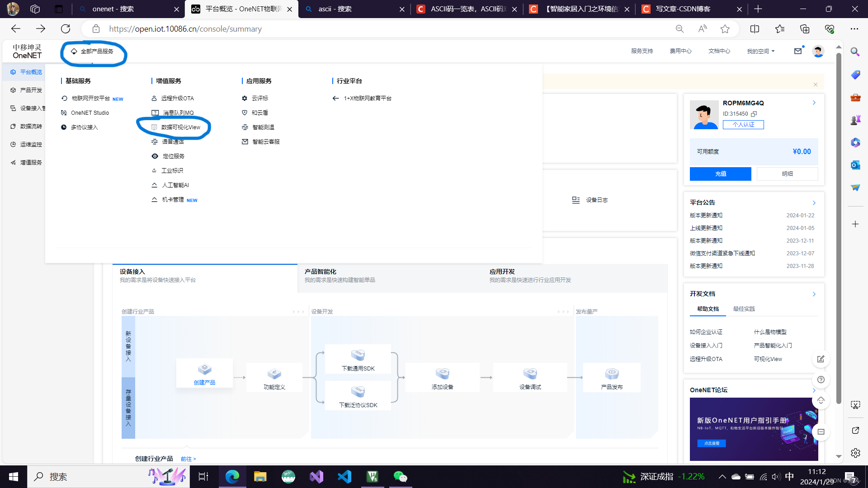Open File Explorer from the taskbar
The image size is (868, 488).
tap(260, 477)
